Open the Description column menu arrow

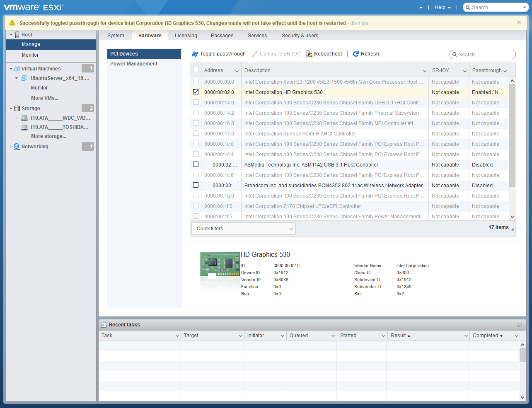(425, 71)
